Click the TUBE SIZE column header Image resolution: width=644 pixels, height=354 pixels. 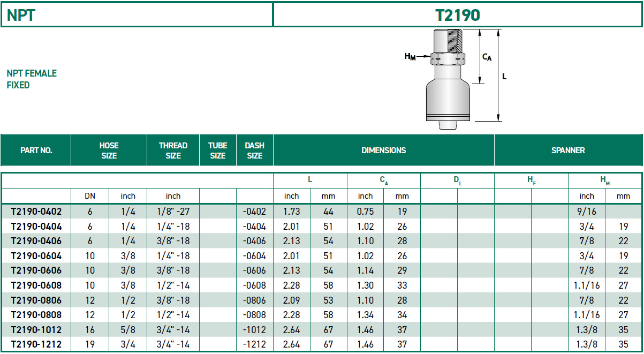click(x=218, y=150)
